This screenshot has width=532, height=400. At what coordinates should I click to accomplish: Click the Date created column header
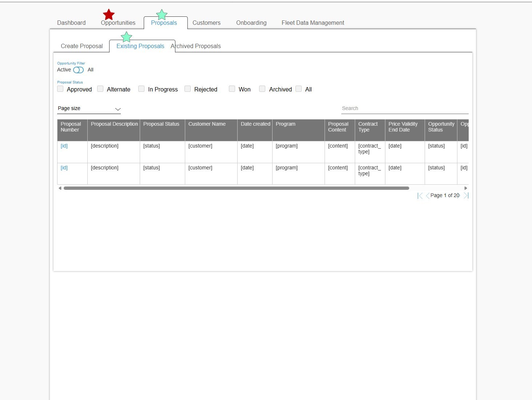(255, 130)
